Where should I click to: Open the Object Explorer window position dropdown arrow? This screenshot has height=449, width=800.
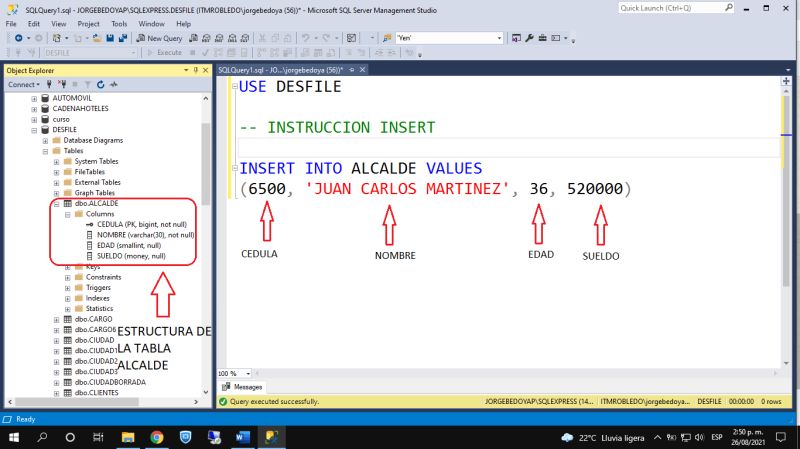(186, 70)
